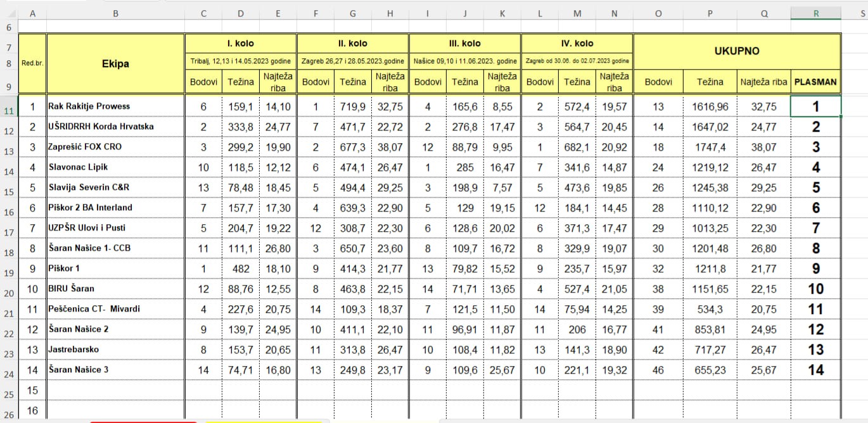Click the IV. kolo heaviest fish cell 21,05

(x=615, y=289)
